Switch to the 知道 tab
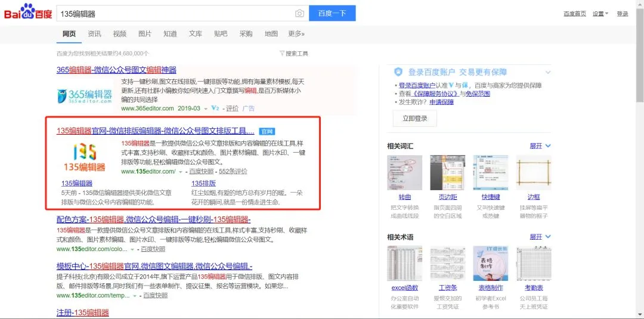 click(x=170, y=34)
